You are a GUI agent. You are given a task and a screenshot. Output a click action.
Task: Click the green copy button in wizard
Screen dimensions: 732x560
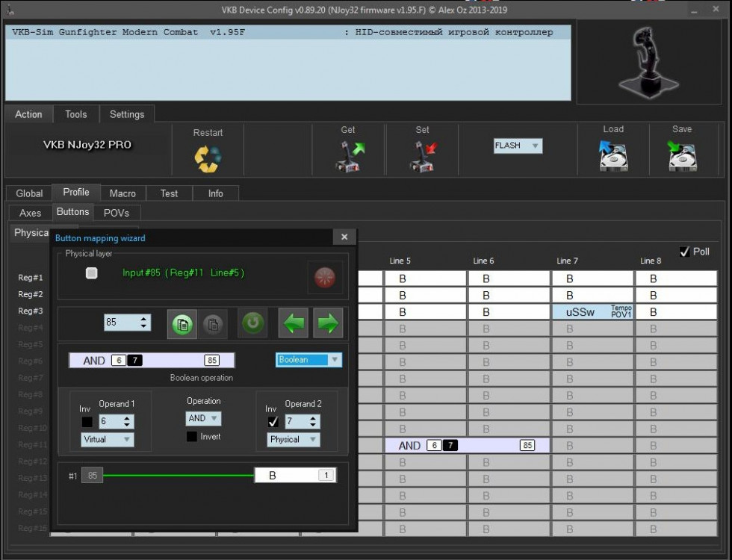(182, 323)
